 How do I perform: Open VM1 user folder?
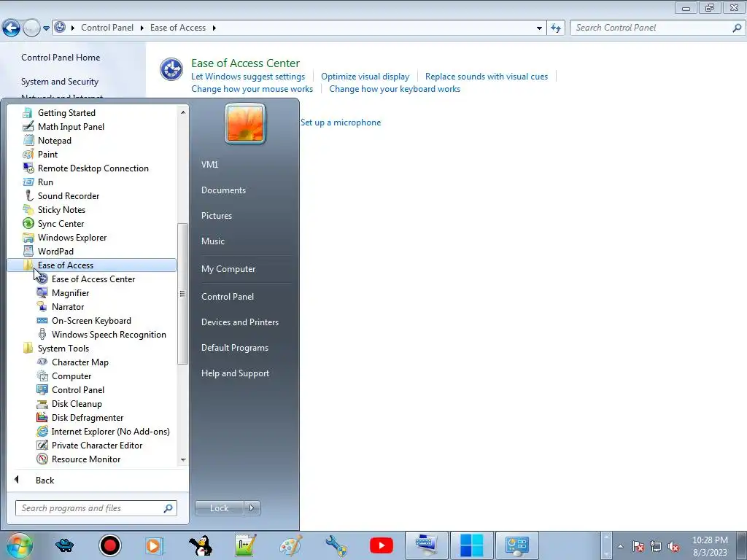[x=209, y=164]
